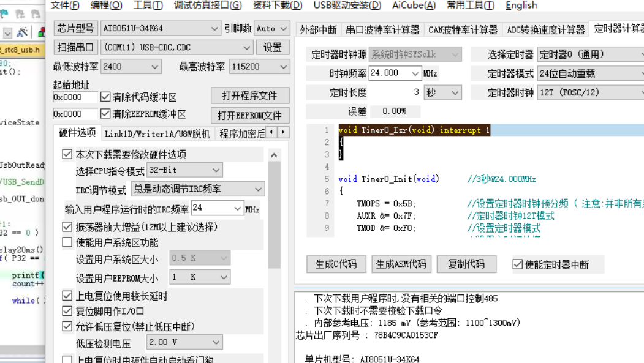
Task: Open the AiCube(A) menu
Action: [414, 6]
